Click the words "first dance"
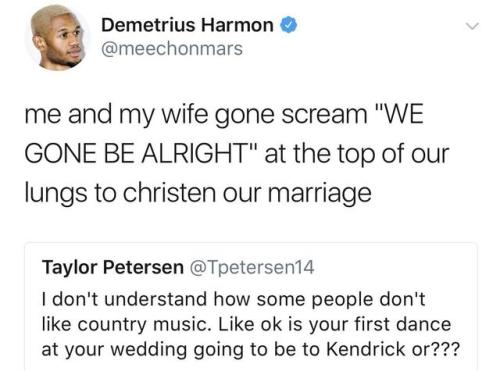The height and width of the screenshot is (371, 500). pos(402,324)
